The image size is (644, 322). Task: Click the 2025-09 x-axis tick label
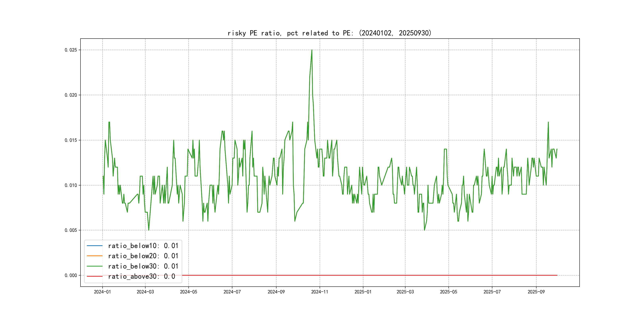point(536,292)
